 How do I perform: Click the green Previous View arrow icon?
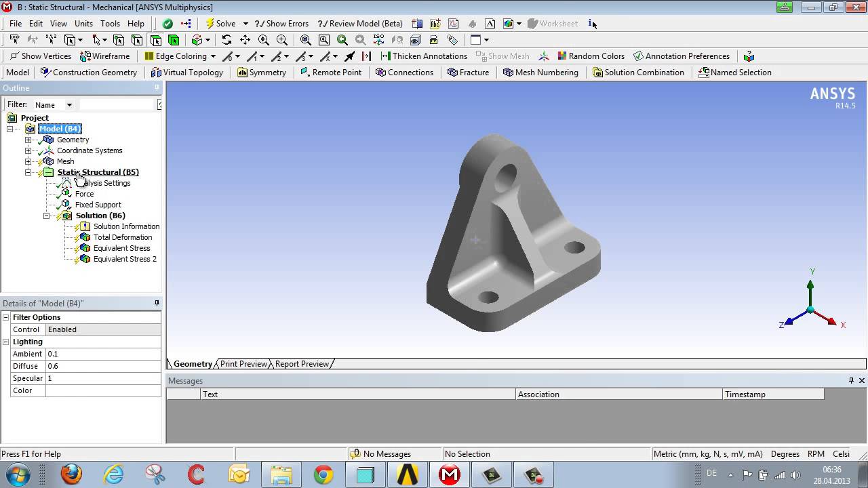[x=342, y=40]
